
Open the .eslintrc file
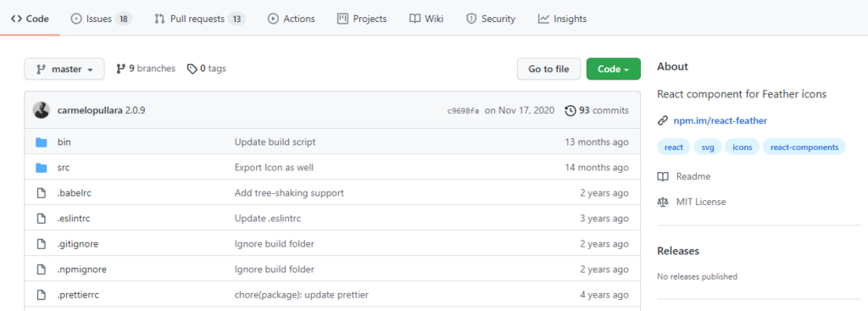tap(74, 219)
